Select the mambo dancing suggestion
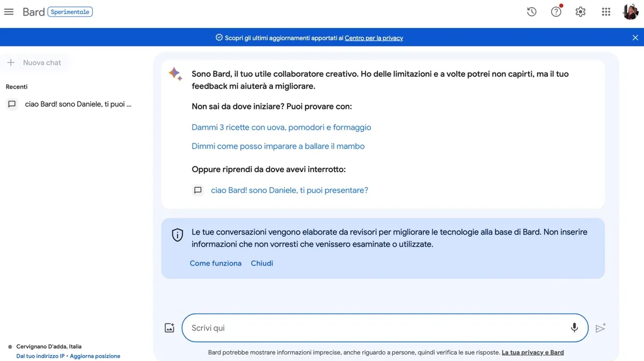Screen dimensions: 644x361 click(x=278, y=146)
